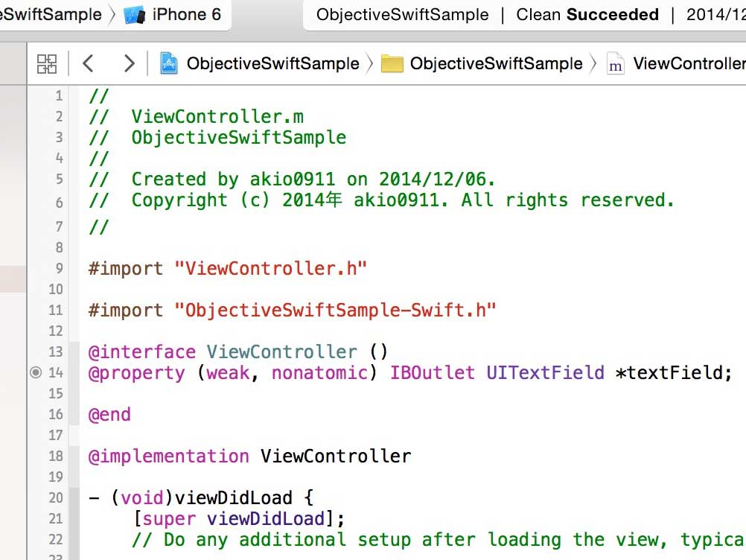Click the @property keyword
Viewport: 746px width, 560px height.
point(136,373)
